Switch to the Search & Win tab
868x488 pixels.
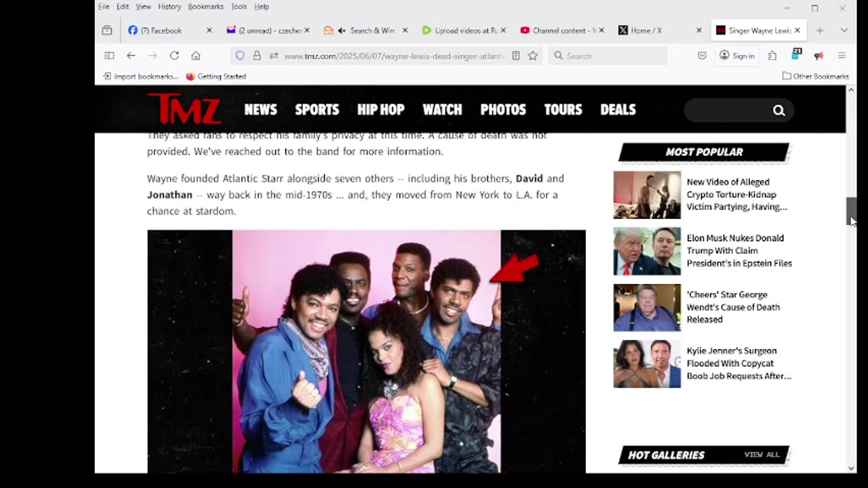366,30
